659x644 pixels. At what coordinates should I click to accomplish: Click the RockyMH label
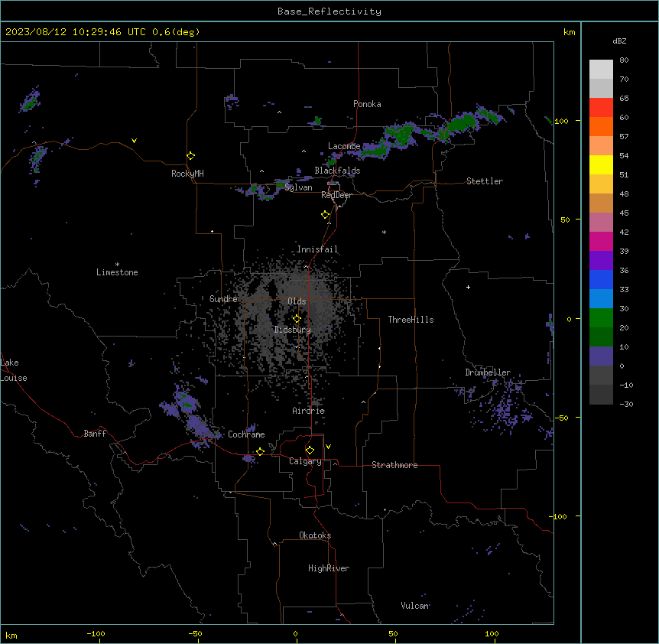[187, 174]
